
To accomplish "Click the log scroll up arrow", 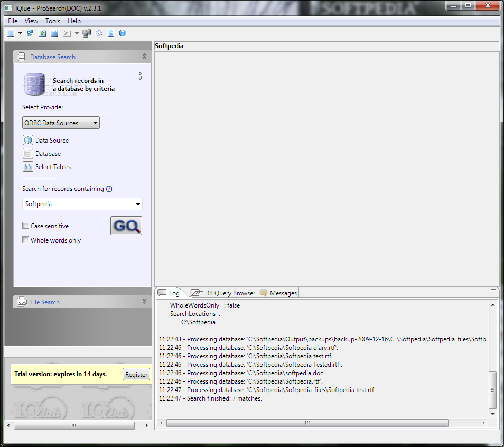I will [492, 305].
